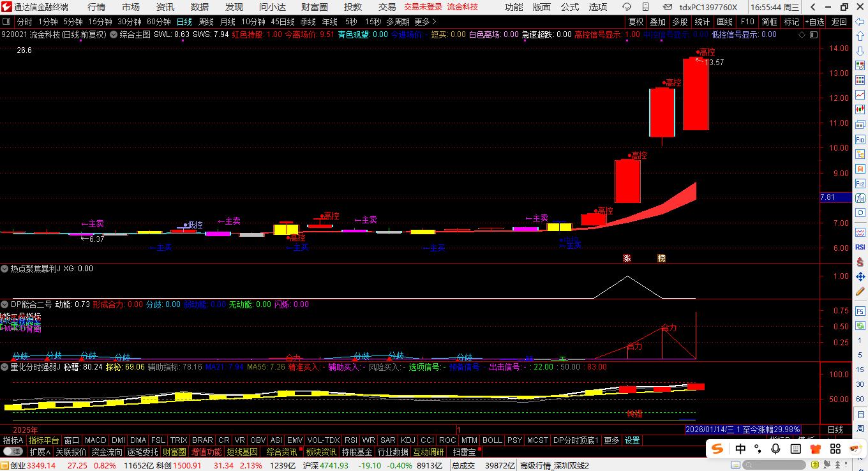Select the KDJ indicator tab

point(408,440)
